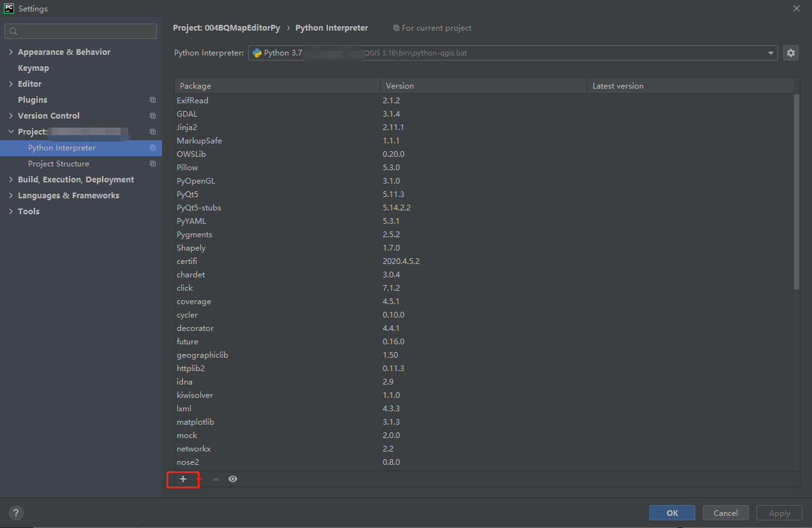Select the Jinja2 package row

485,128
